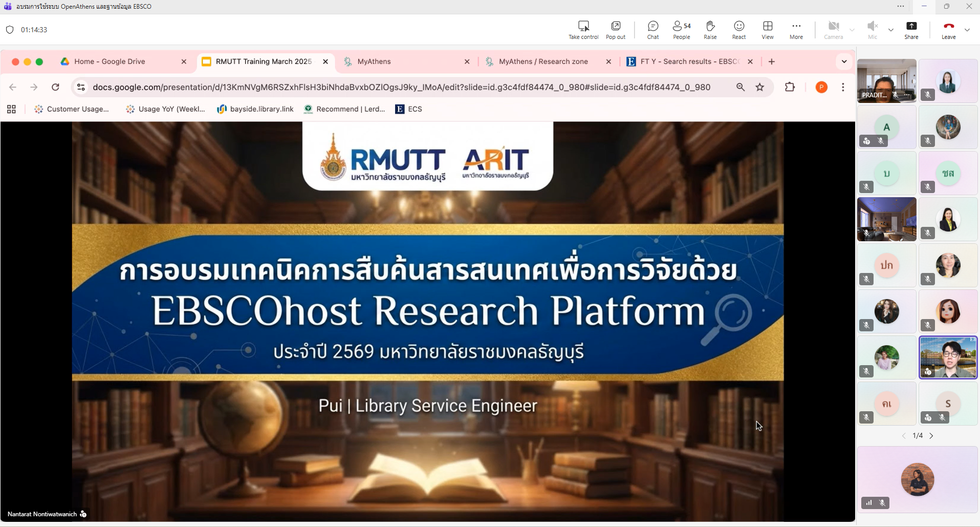Open the Chat panel
This screenshot has height=527, width=980.
click(x=652, y=30)
